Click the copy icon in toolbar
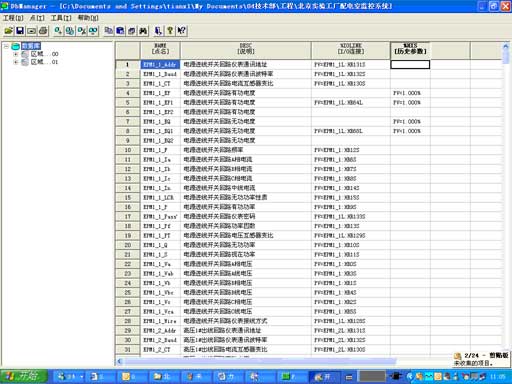512x384 pixels. [109, 31]
